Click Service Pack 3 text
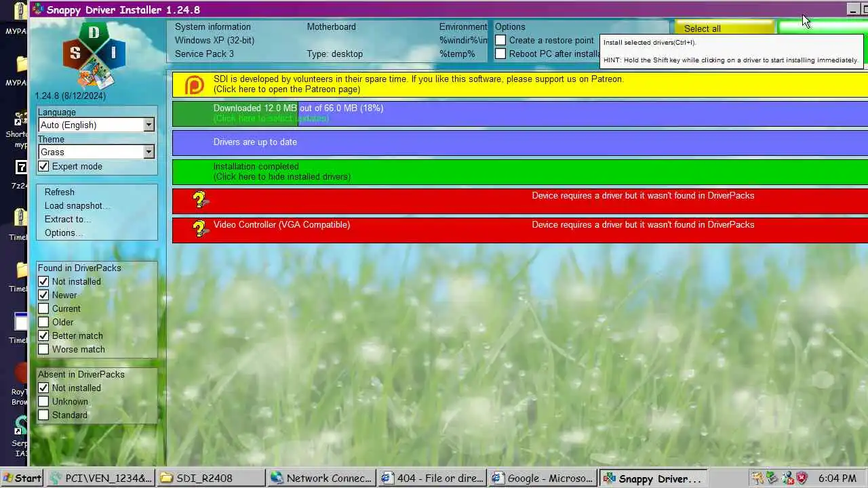Image resolution: width=868 pixels, height=488 pixels. click(x=204, y=54)
